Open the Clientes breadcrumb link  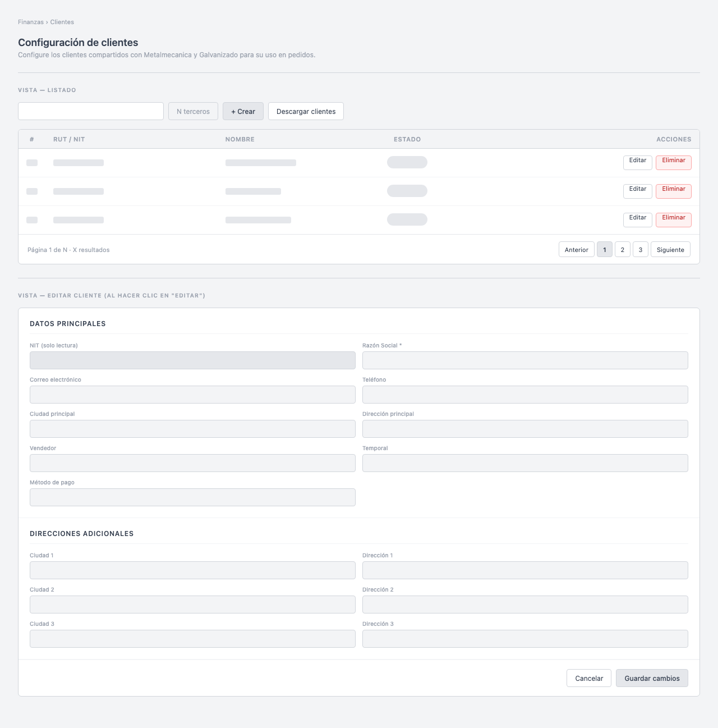point(61,22)
